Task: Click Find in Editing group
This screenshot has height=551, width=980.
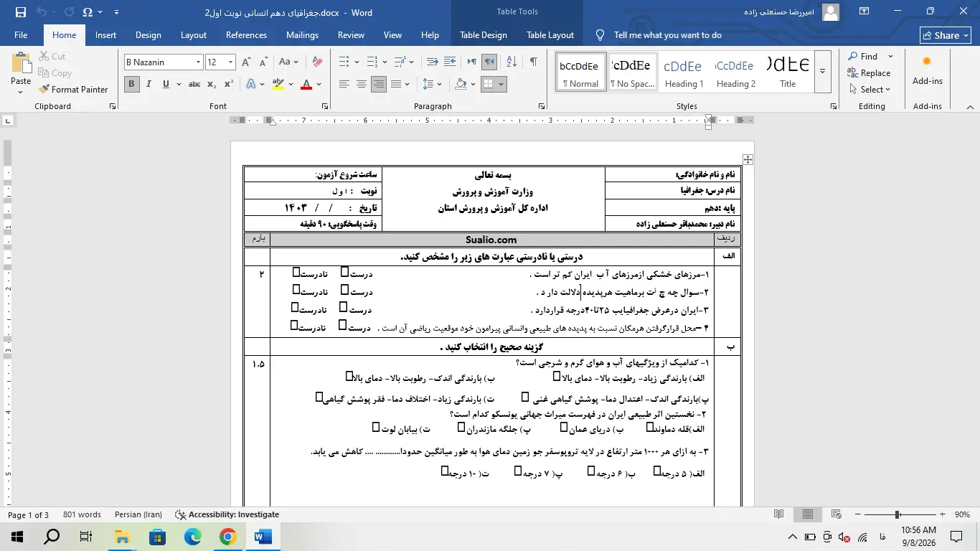Action: [863, 57]
